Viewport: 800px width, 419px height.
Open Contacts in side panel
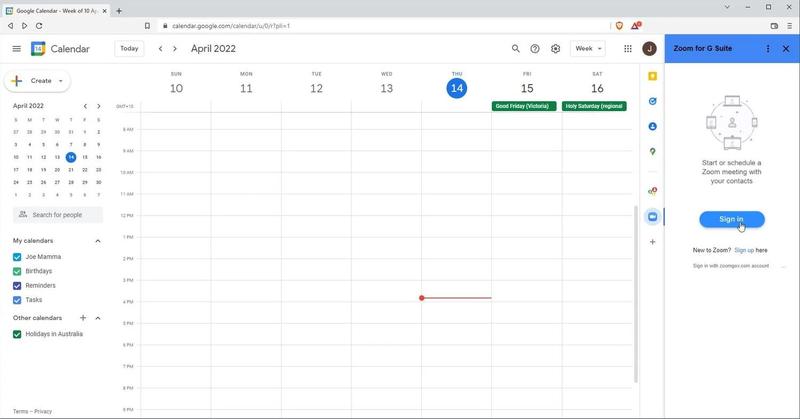[x=652, y=126]
